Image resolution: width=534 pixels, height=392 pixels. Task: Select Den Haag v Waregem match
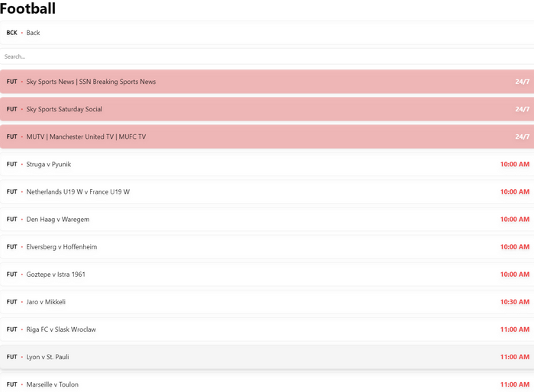[x=267, y=220]
